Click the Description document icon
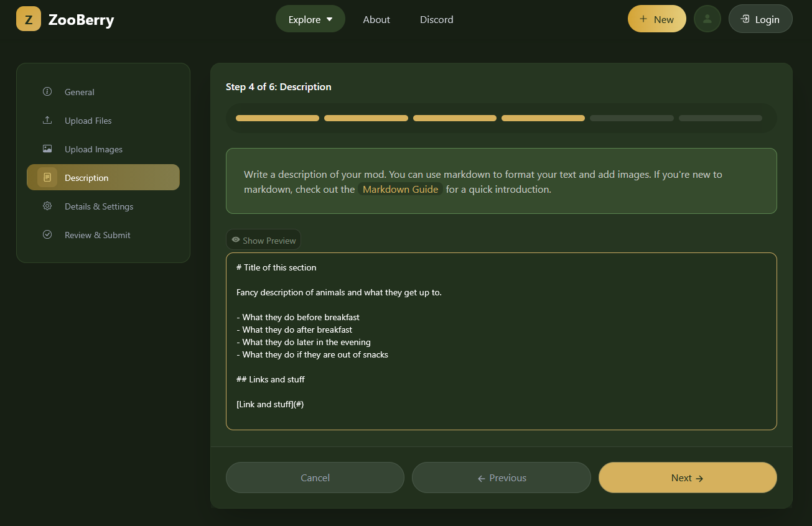This screenshot has height=526, width=812. pyautogui.click(x=47, y=178)
